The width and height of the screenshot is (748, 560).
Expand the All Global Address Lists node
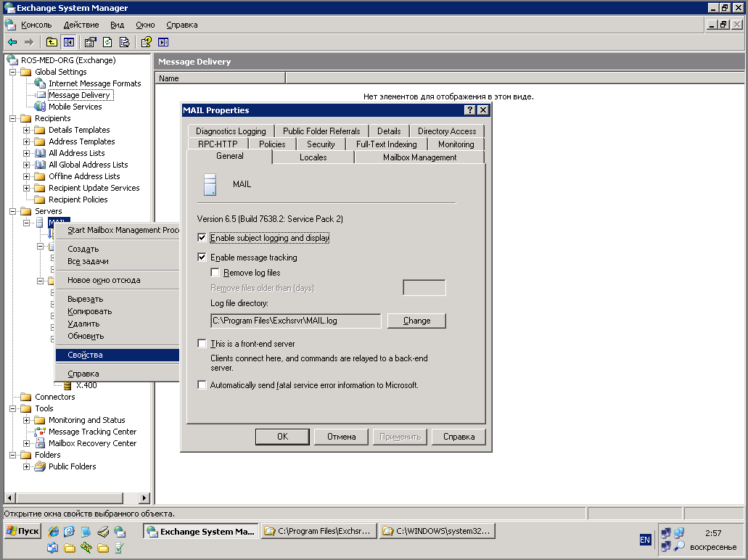(27, 165)
